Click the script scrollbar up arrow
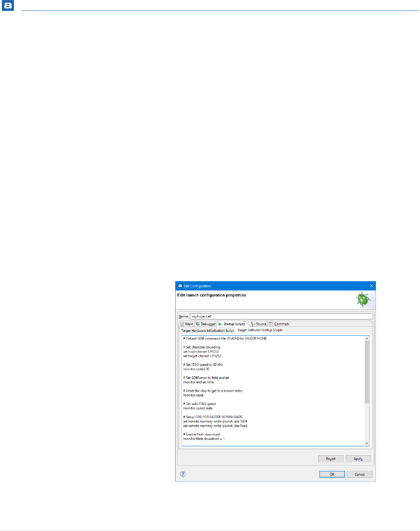Screen dimensions: 420x531 click(367, 338)
